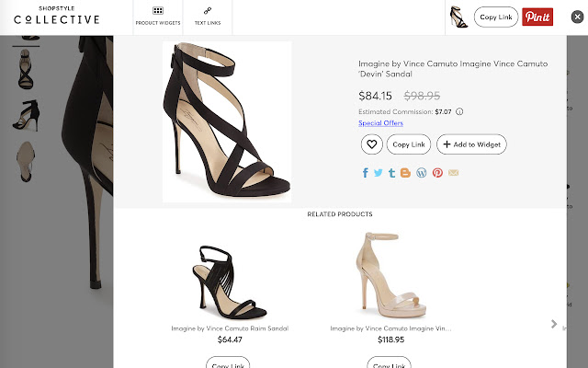Screen dimensions: 588x368
Task: Open Product Widgets menu
Action: pyautogui.click(x=158, y=17)
